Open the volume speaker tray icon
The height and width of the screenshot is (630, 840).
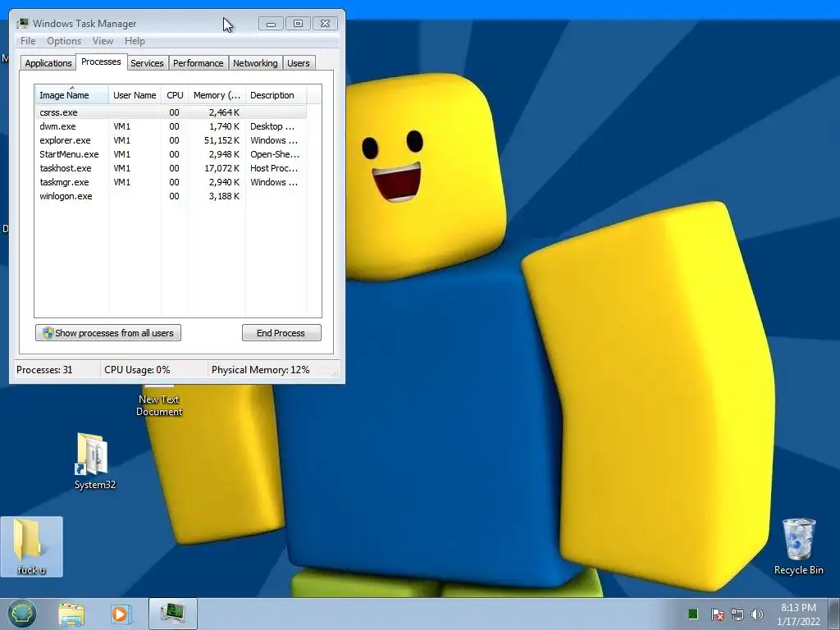tap(757, 614)
